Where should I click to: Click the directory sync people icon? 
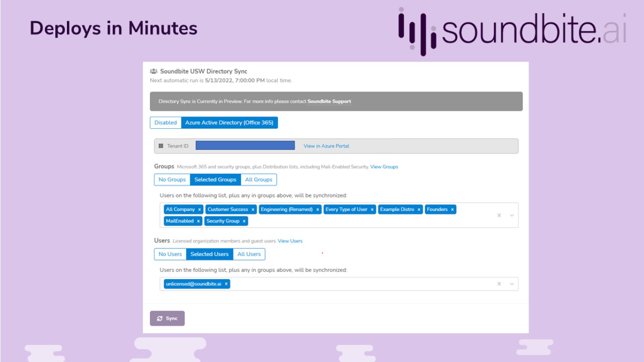click(x=153, y=71)
